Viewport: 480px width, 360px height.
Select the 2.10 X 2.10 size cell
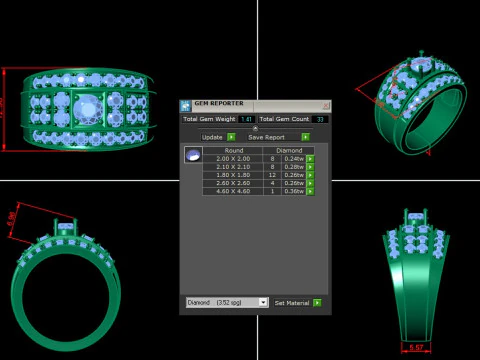click(x=233, y=167)
